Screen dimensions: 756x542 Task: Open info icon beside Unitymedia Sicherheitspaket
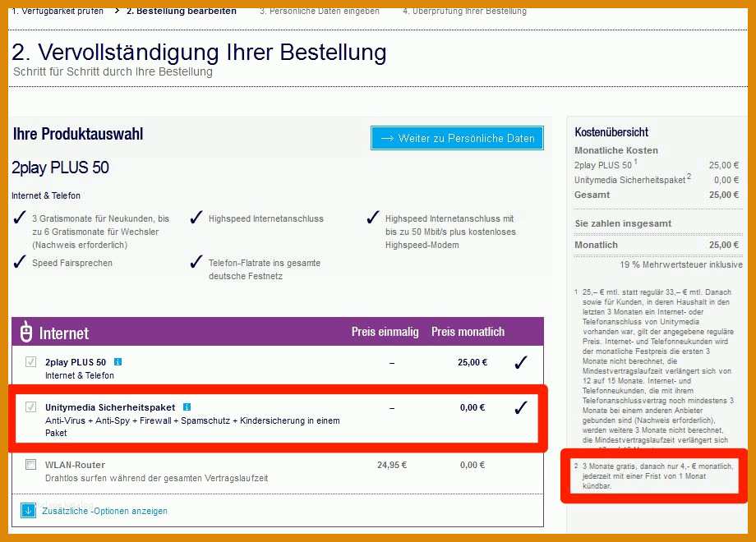coord(187,407)
